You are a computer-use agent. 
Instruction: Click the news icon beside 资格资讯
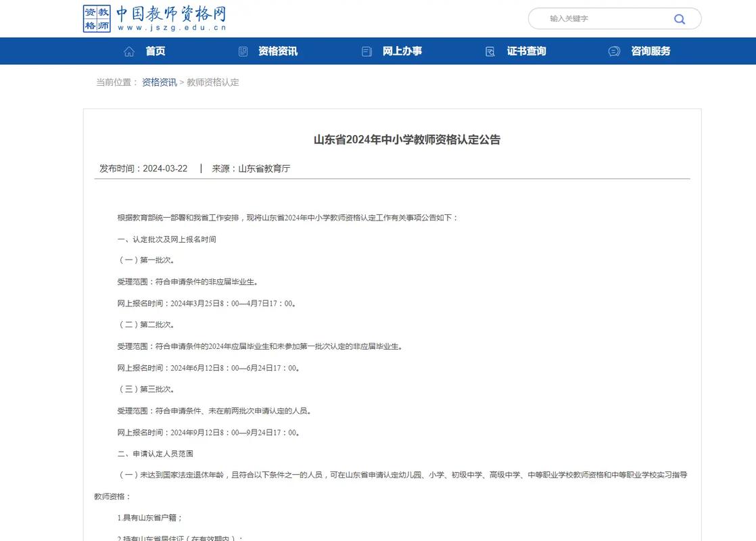(x=243, y=51)
